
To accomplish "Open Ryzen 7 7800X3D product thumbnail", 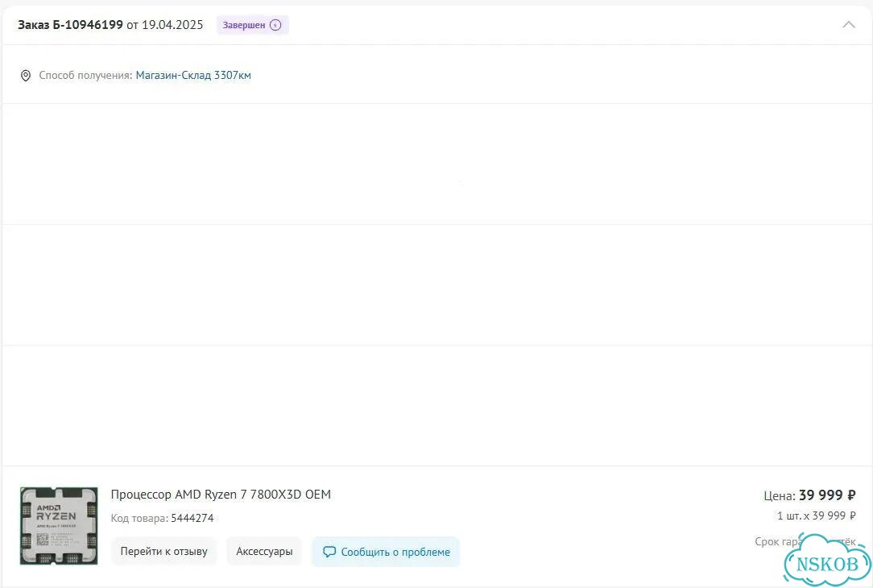I will 59,526.
